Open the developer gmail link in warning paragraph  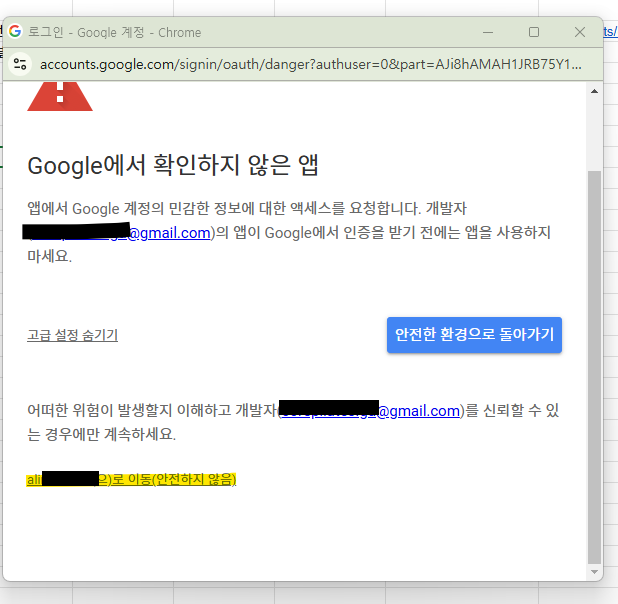(370, 411)
